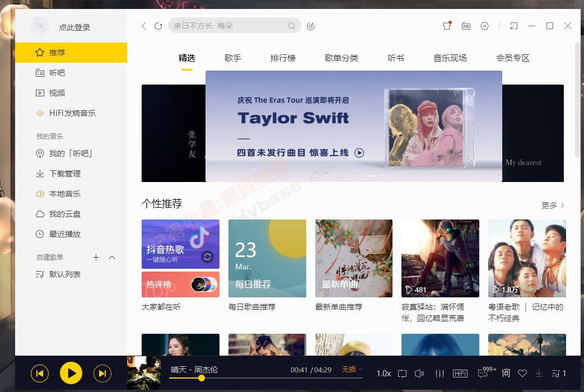The width and height of the screenshot is (584, 392).
Task: Click the avatar login icon
Action: coord(40,26)
